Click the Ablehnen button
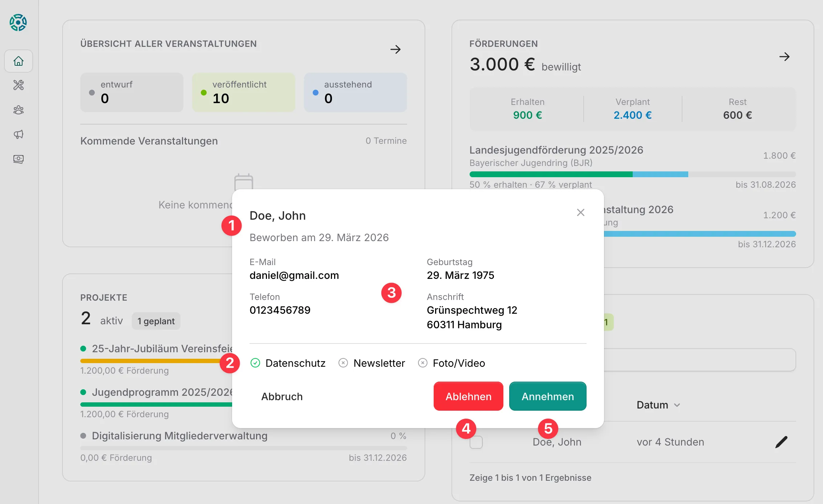Screen dimensions: 823x504 [x=469, y=396]
